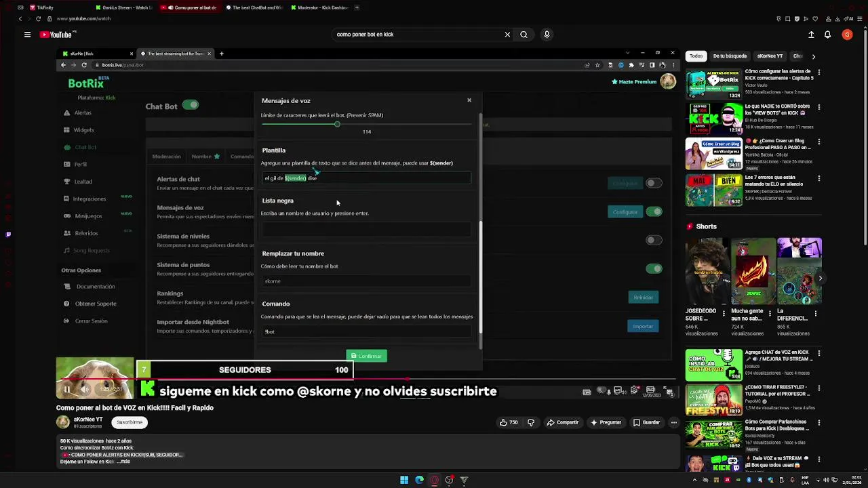
Task: Open YouTube notifications bell
Action: click(x=828, y=35)
